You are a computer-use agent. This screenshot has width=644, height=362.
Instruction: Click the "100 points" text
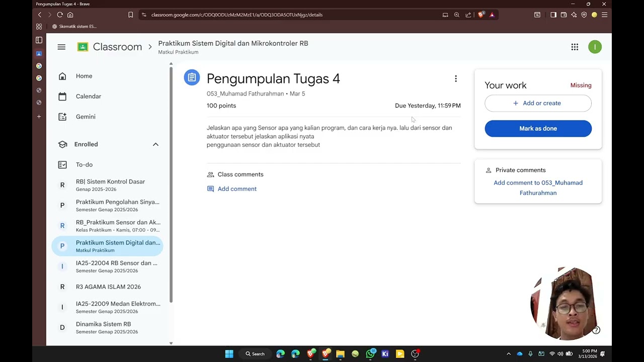tap(221, 106)
